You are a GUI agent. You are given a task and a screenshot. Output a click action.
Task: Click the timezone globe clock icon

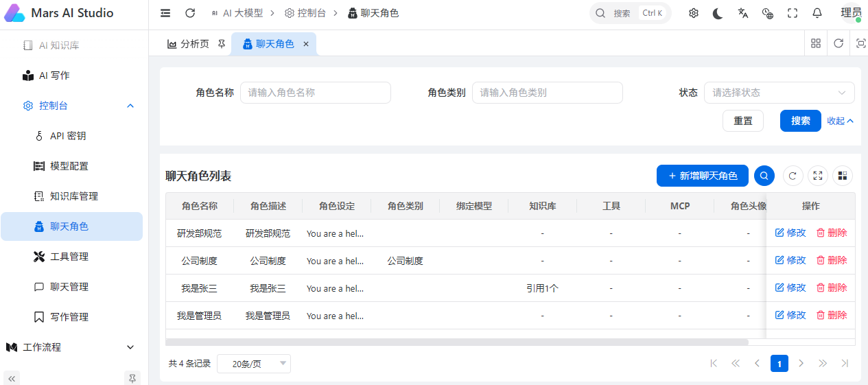point(768,13)
